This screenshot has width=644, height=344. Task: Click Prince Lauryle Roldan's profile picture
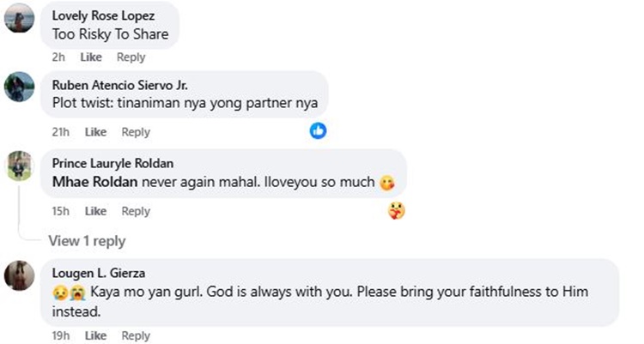point(20,165)
